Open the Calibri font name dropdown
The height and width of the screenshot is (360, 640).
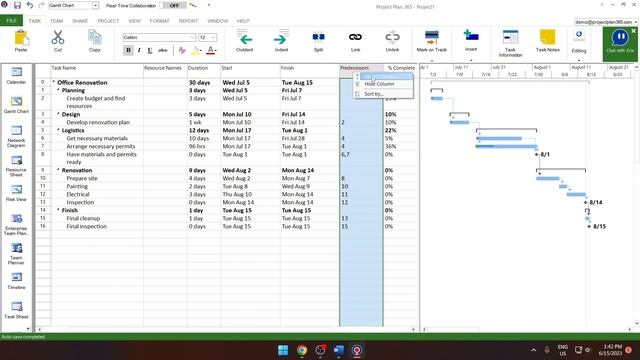[x=192, y=38]
